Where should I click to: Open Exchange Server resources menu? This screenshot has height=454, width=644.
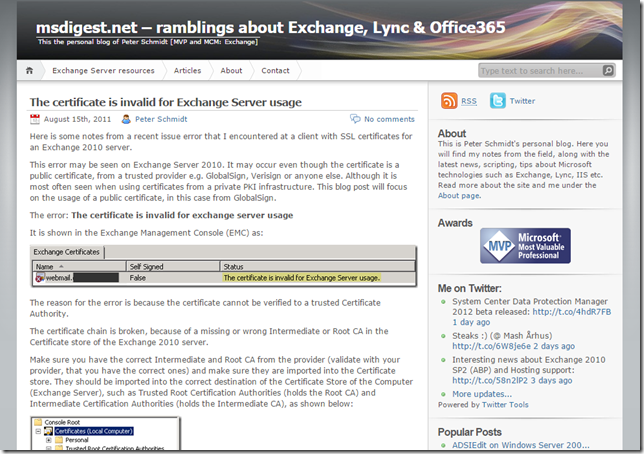(x=103, y=71)
